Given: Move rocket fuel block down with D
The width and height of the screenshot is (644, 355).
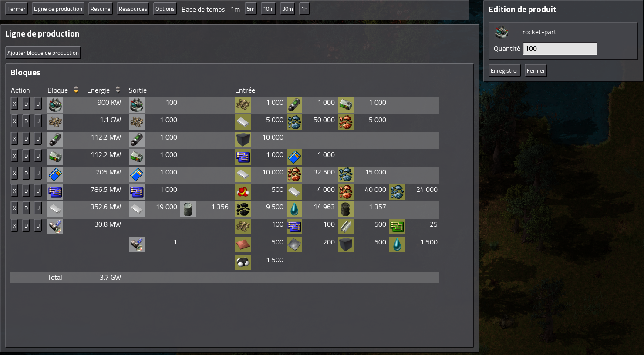Looking at the screenshot, I should click(26, 139).
